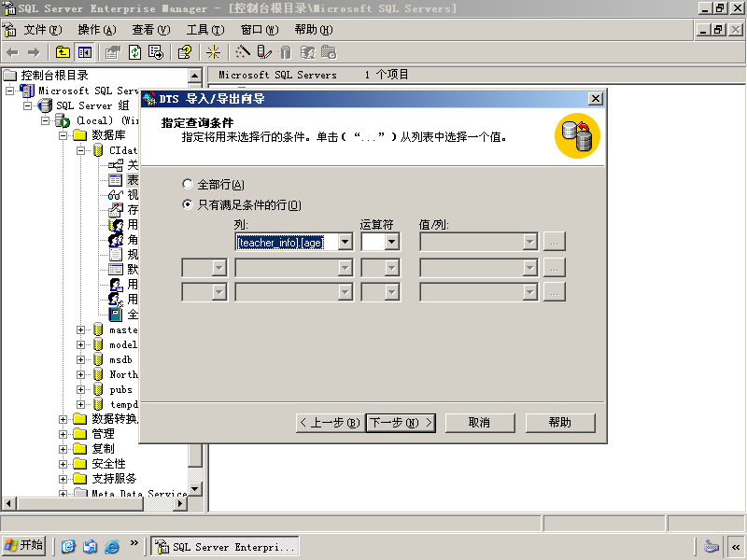The width and height of the screenshot is (747, 560).
Task: Open the 窗口(W) menu
Action: point(260,30)
